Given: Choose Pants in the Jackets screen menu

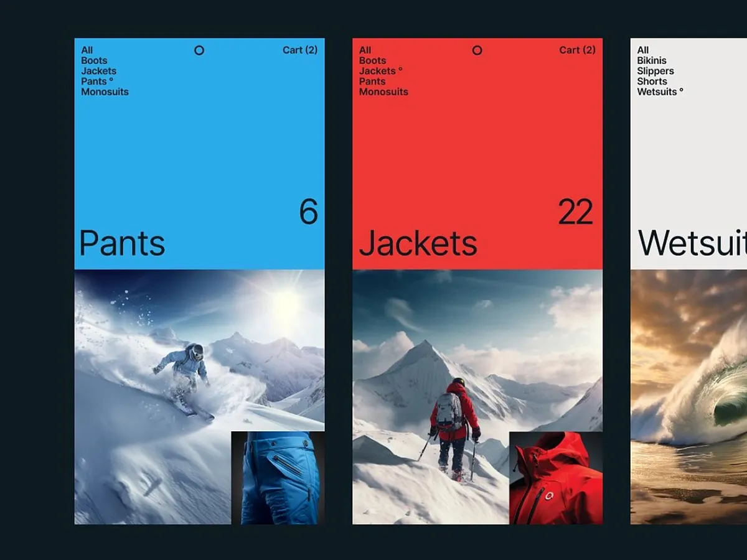Looking at the screenshot, I should (x=372, y=81).
